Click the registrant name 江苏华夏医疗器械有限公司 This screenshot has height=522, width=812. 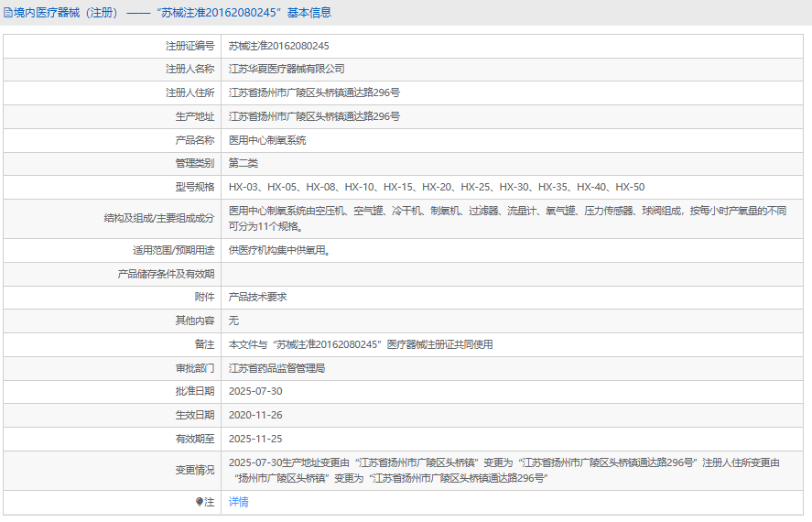click(287, 69)
